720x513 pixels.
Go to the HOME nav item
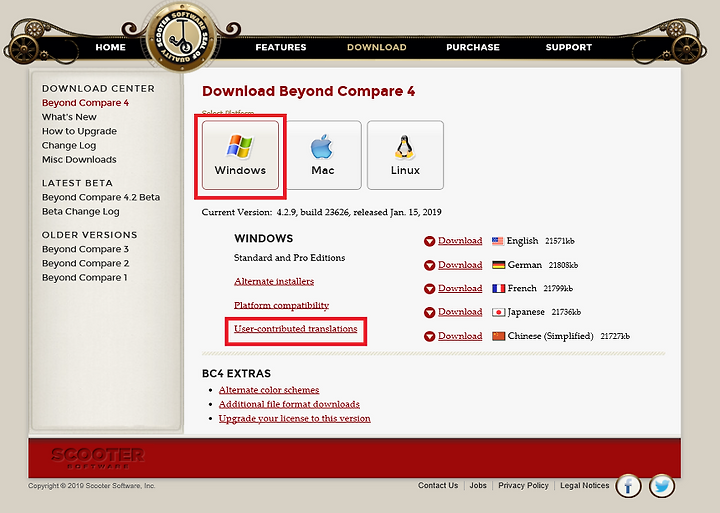[110, 47]
